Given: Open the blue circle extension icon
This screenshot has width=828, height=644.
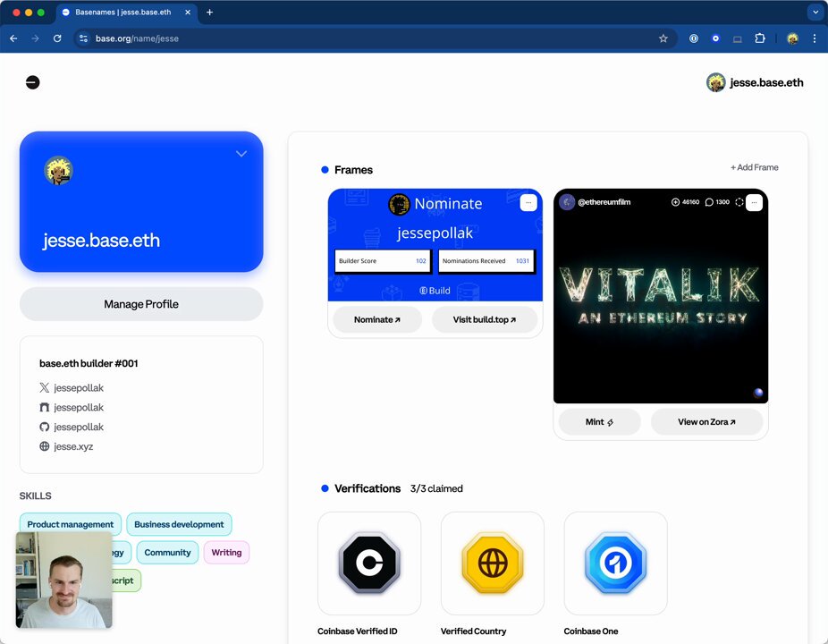Looking at the screenshot, I should pos(715,38).
